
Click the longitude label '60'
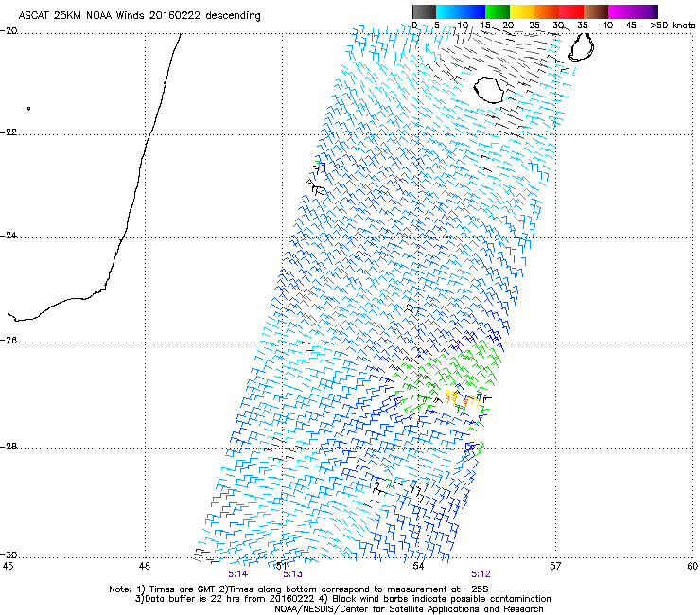point(692,566)
